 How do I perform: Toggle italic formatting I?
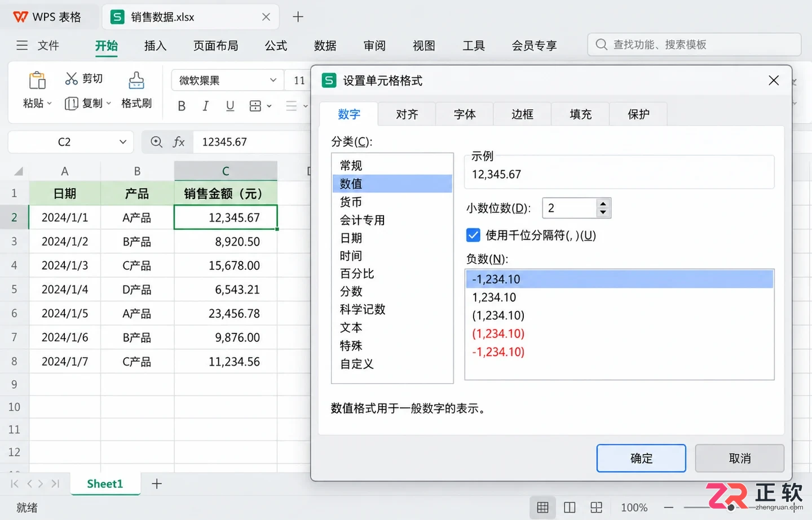pyautogui.click(x=206, y=106)
